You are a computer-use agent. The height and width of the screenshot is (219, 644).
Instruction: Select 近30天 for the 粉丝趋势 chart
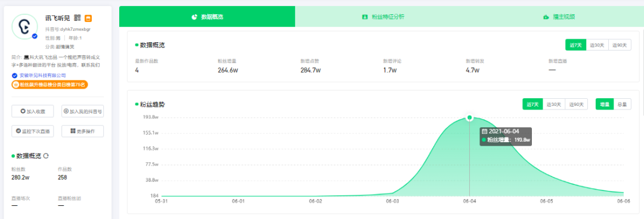click(x=553, y=104)
